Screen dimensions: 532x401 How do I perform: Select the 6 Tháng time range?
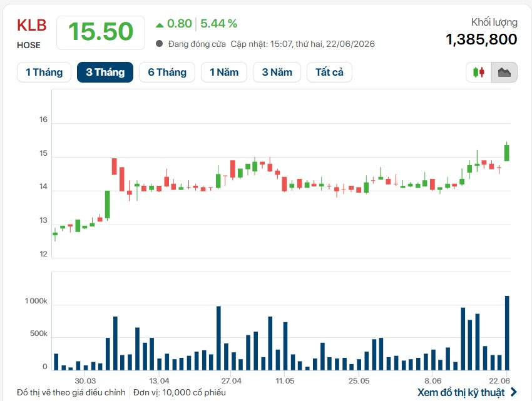pyautogui.click(x=167, y=73)
